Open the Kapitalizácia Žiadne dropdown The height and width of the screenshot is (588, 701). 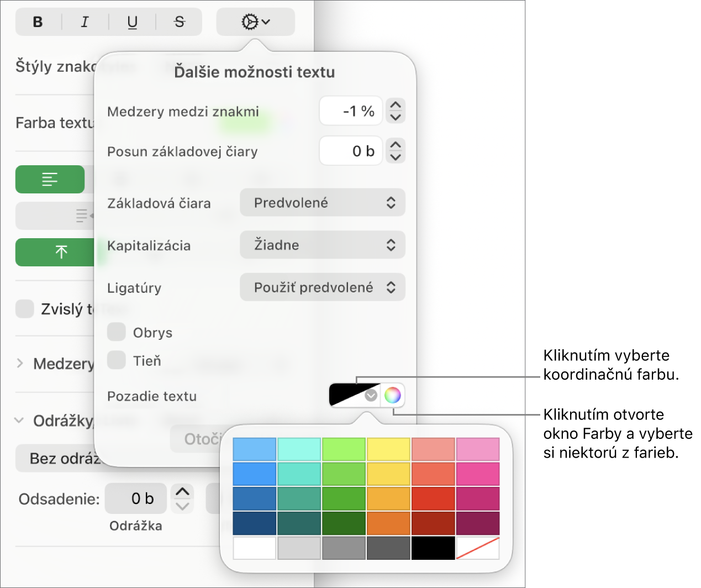[323, 245]
